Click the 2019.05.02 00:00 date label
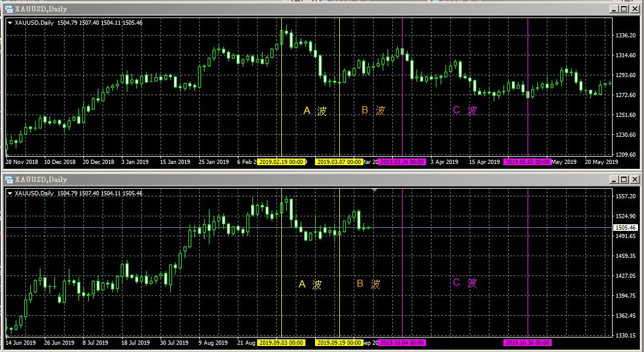This screenshot has height=352, width=644. (x=528, y=162)
